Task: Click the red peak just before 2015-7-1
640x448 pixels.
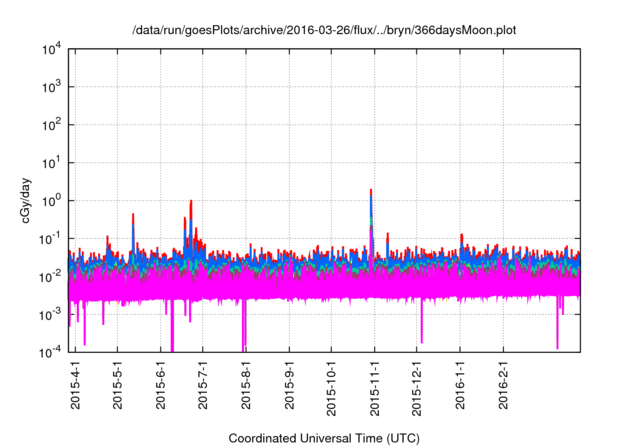Action: pyautogui.click(x=191, y=203)
